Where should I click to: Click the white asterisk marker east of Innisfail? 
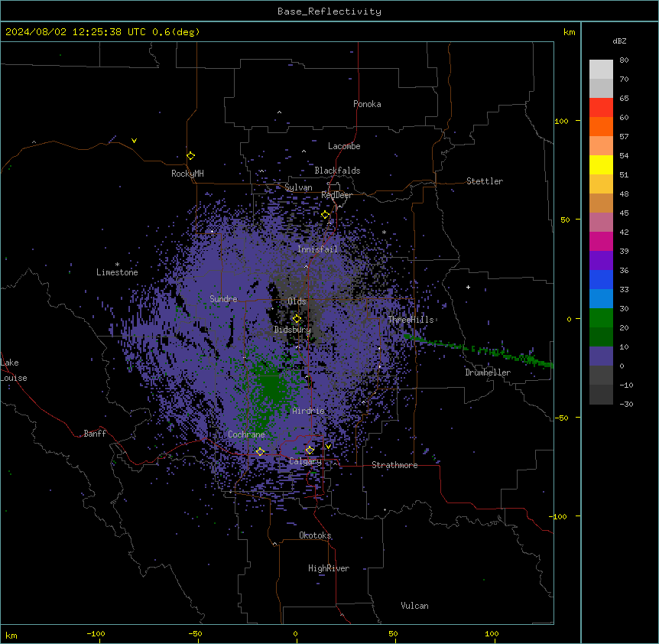[x=384, y=233]
